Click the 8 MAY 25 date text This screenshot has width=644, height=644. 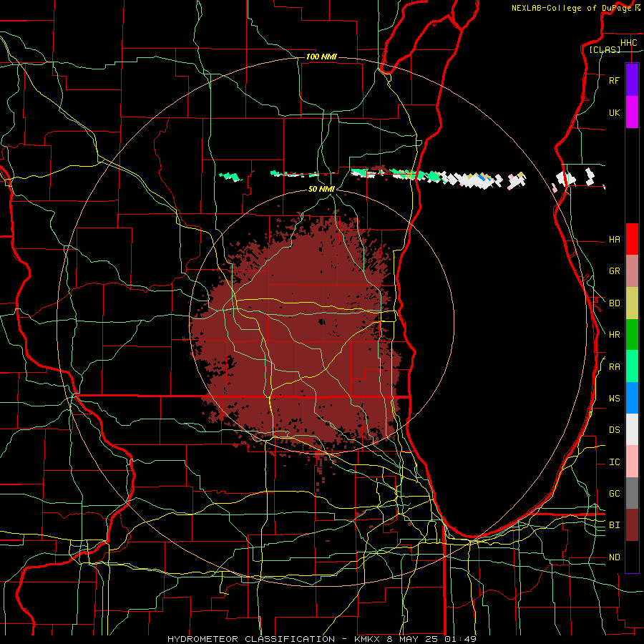pos(413,639)
